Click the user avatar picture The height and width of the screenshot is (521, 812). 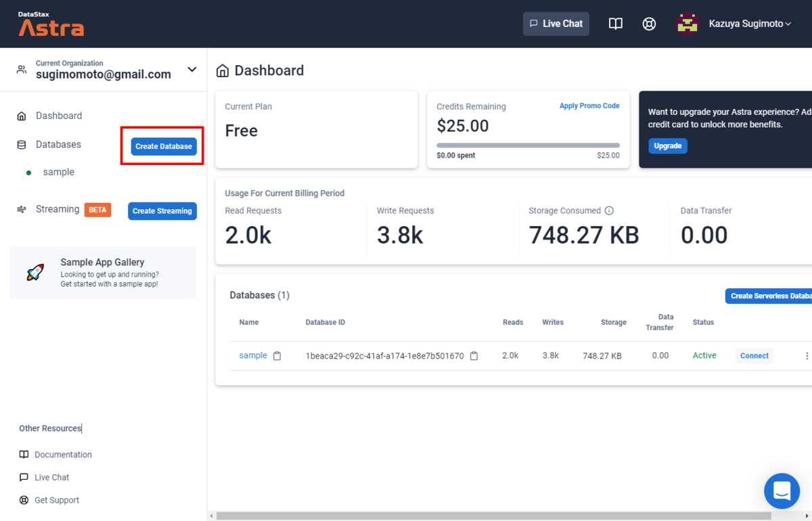687,24
